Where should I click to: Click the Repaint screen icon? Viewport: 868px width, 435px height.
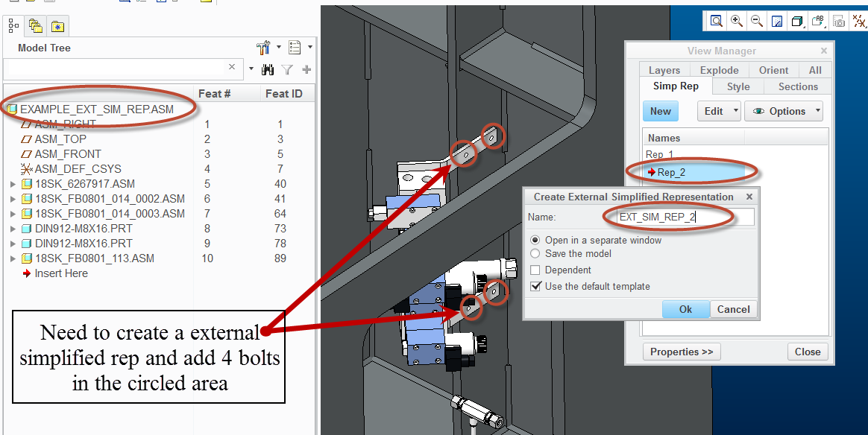pyautogui.click(x=777, y=21)
